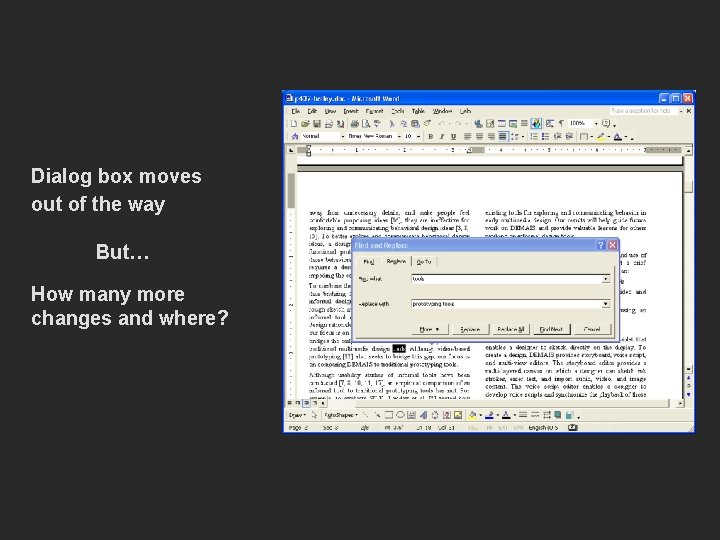This screenshot has height=540, width=720.
Task: Select Align Right alignment
Action: pyautogui.click(x=491, y=136)
